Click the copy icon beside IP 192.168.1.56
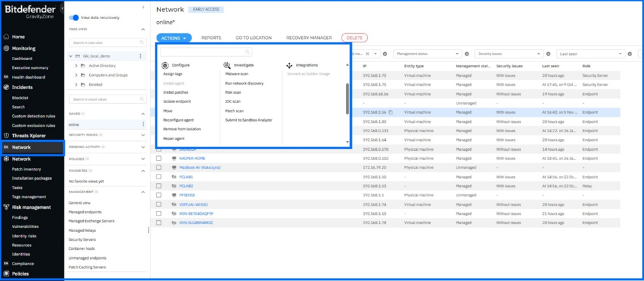Viewport: 644px width, 281px height. (391, 112)
